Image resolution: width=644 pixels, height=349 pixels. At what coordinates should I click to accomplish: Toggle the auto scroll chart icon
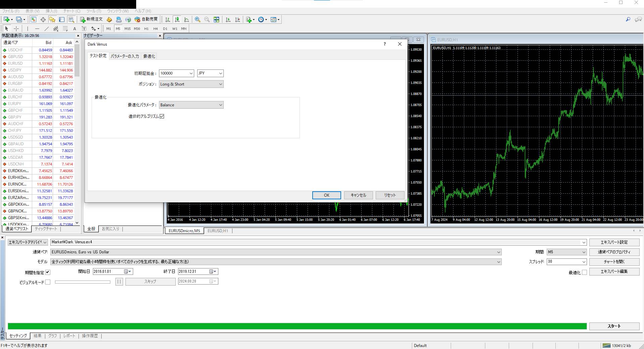pos(228,19)
